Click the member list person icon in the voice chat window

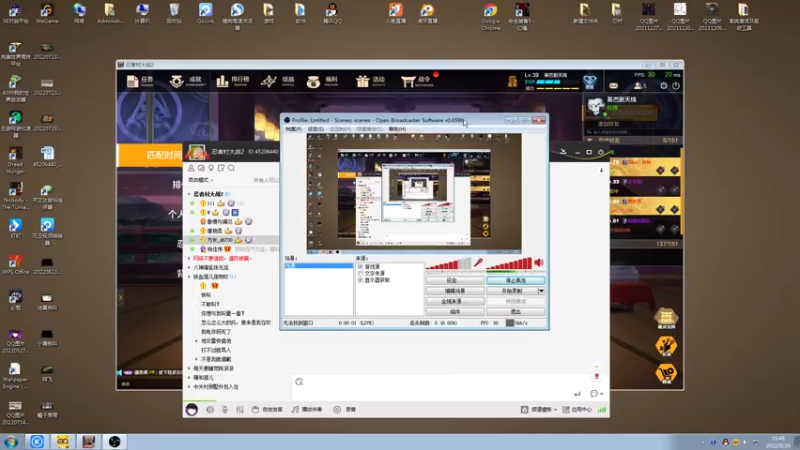click(191, 168)
